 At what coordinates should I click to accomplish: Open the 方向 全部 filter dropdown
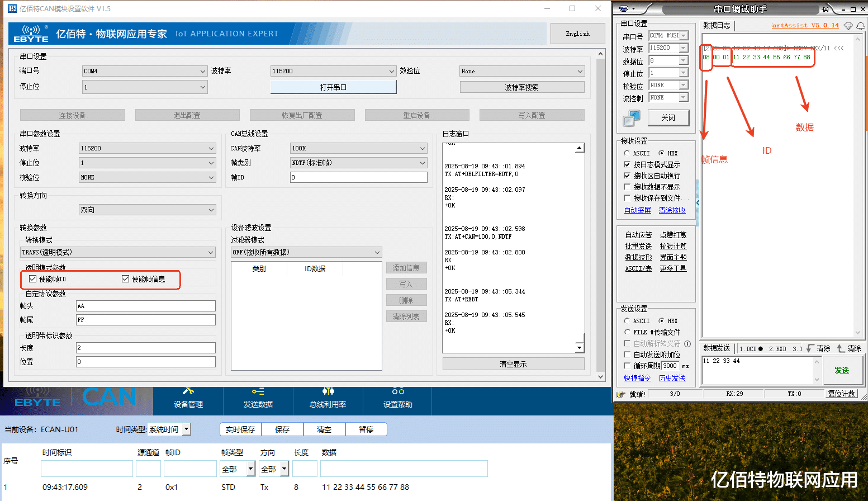[274, 469]
